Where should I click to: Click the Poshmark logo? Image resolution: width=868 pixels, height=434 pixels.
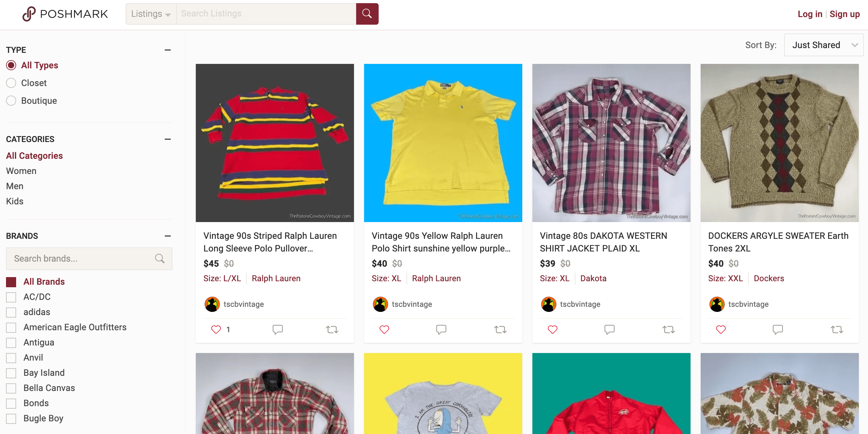[65, 14]
